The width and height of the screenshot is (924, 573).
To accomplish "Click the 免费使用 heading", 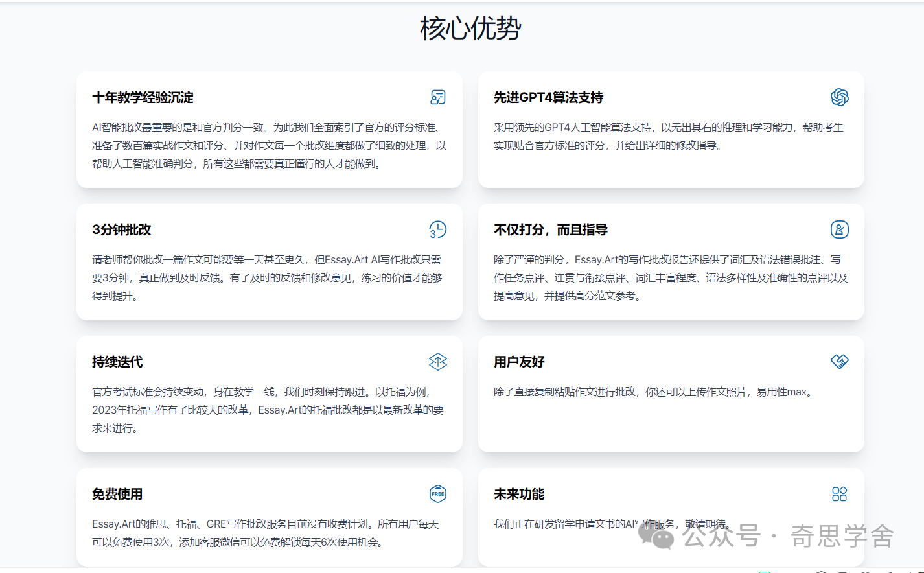I will tap(117, 495).
